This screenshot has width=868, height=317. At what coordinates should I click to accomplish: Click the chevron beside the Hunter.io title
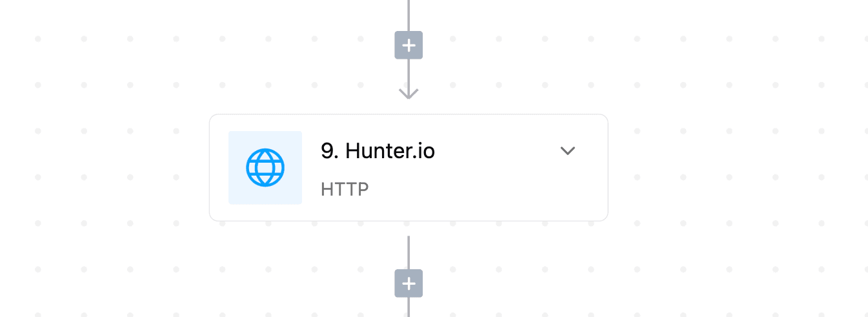point(567,151)
